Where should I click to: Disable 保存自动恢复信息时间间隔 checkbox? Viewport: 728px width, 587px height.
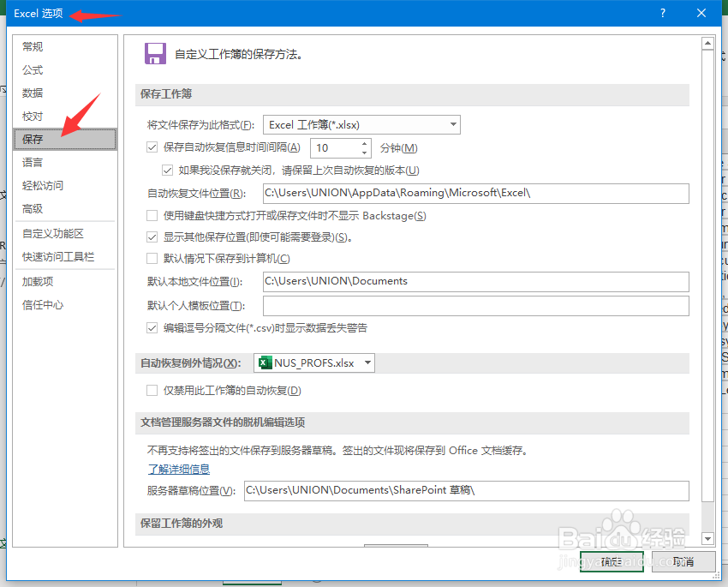coord(151,147)
